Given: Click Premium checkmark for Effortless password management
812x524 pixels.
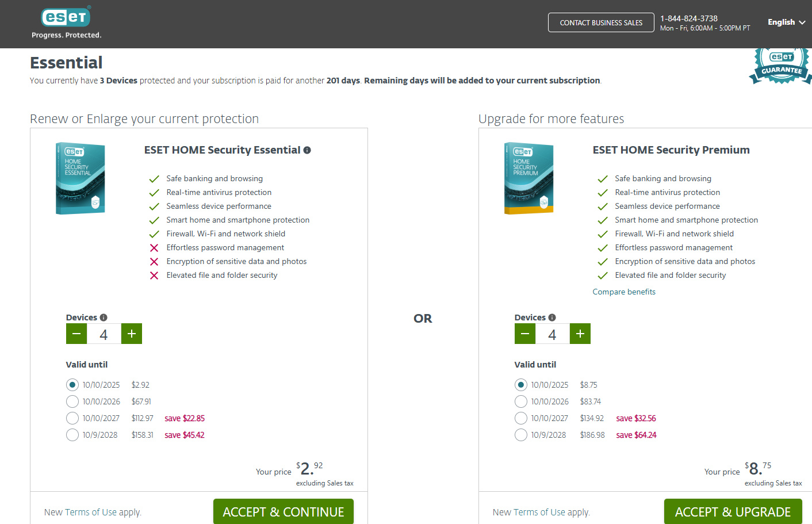Looking at the screenshot, I should point(603,248).
